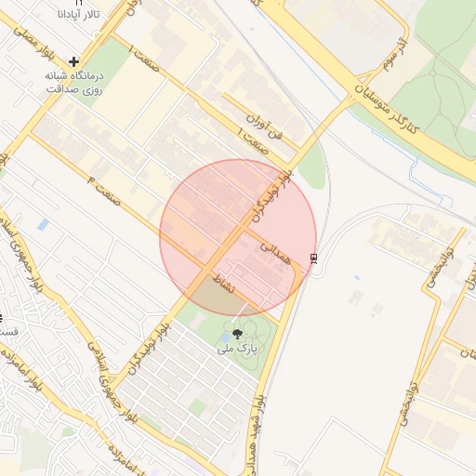The height and width of the screenshot is (476, 476).
Task: Click the همدانی street label in the circle
Action: click(x=275, y=253)
